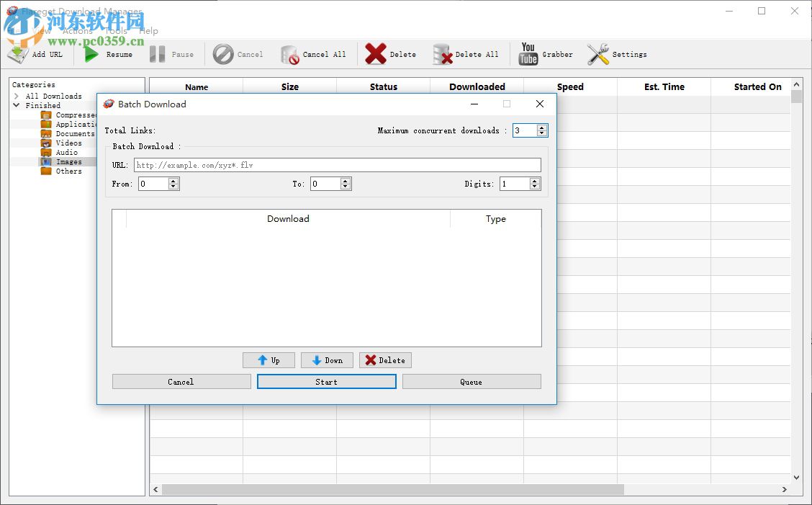
Task: Click the horizontal scrollbar left arrow
Action: [155, 489]
